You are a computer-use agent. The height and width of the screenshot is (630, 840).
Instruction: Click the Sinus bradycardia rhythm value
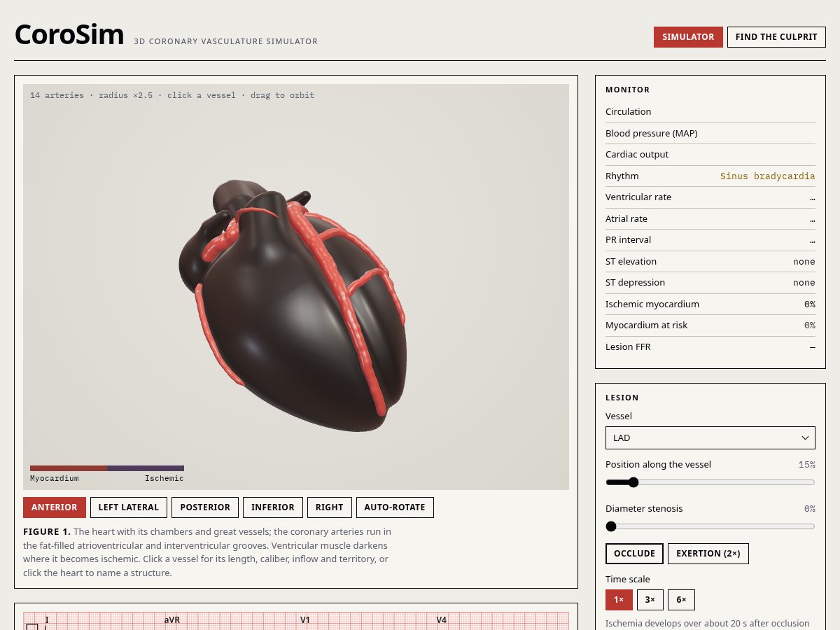point(767,176)
